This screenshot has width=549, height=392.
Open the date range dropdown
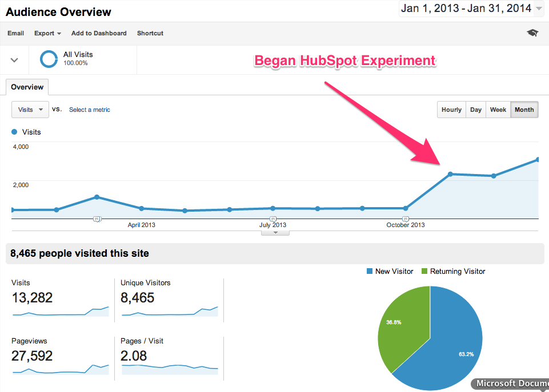tap(471, 9)
